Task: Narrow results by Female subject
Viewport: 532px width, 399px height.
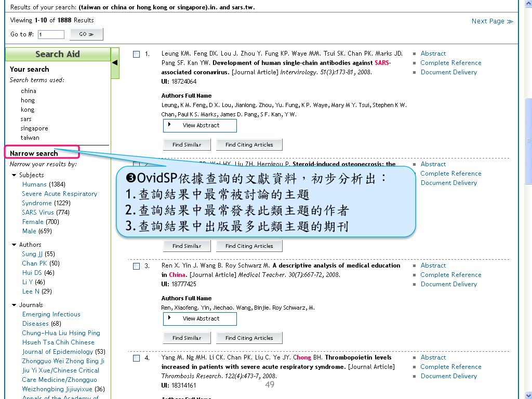Action: (33, 221)
